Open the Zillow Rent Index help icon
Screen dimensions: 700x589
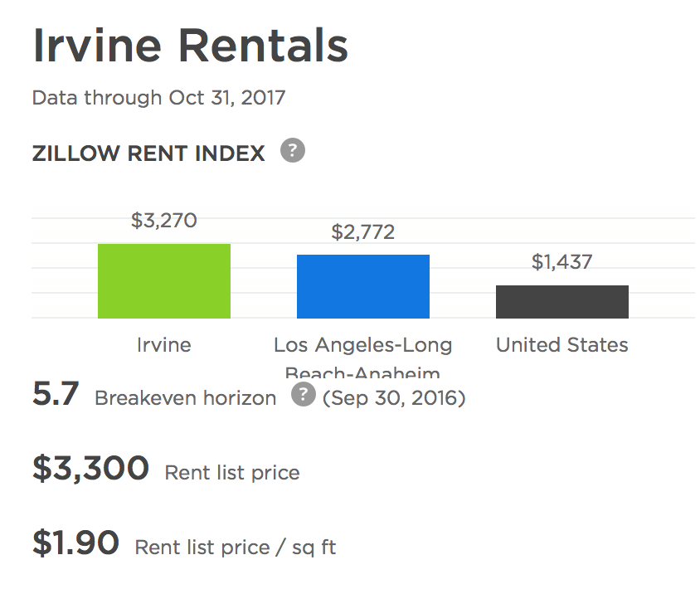click(x=293, y=150)
